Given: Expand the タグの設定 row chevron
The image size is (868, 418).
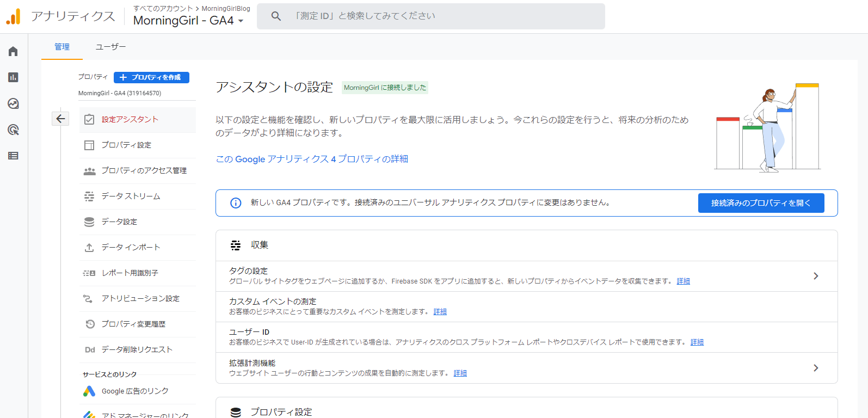Looking at the screenshot, I should [816, 276].
